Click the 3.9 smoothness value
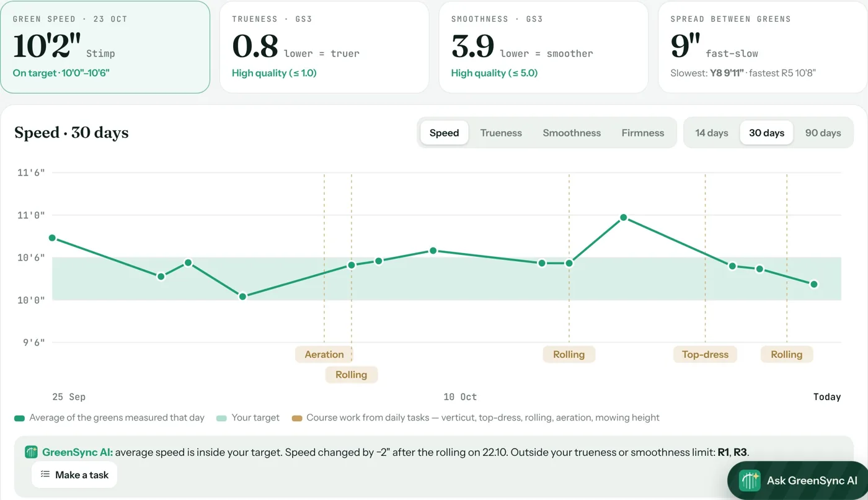 pos(473,47)
